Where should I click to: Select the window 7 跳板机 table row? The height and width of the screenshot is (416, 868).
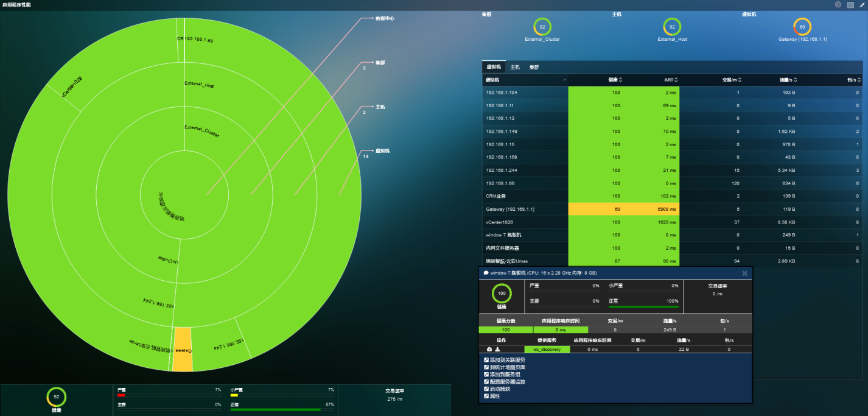[x=672, y=235]
